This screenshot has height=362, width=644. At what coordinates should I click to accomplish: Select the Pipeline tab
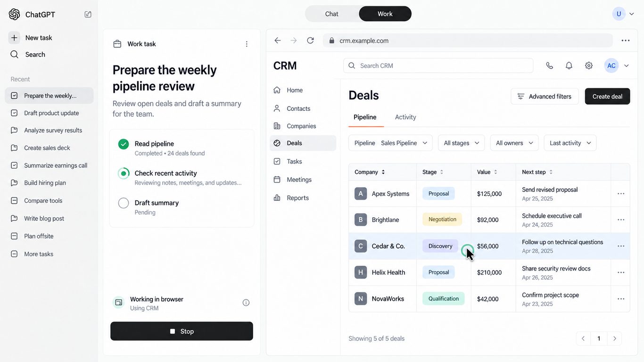click(x=365, y=117)
